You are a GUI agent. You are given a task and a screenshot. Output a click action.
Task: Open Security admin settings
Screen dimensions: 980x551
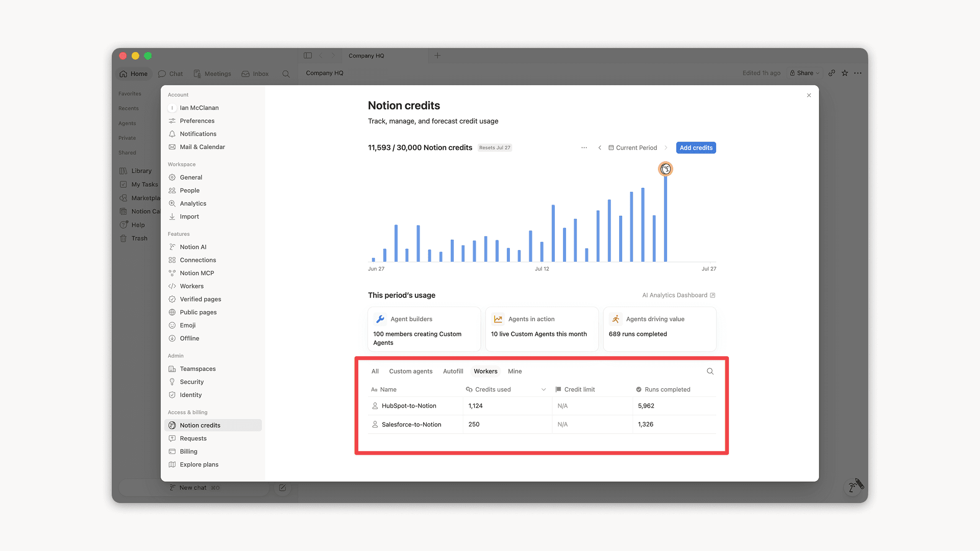tap(213, 382)
